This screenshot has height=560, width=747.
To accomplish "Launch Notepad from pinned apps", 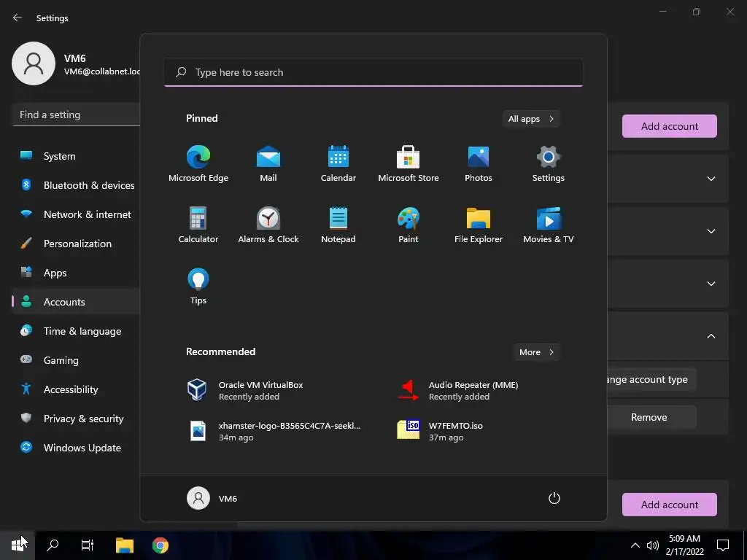I will point(338,225).
